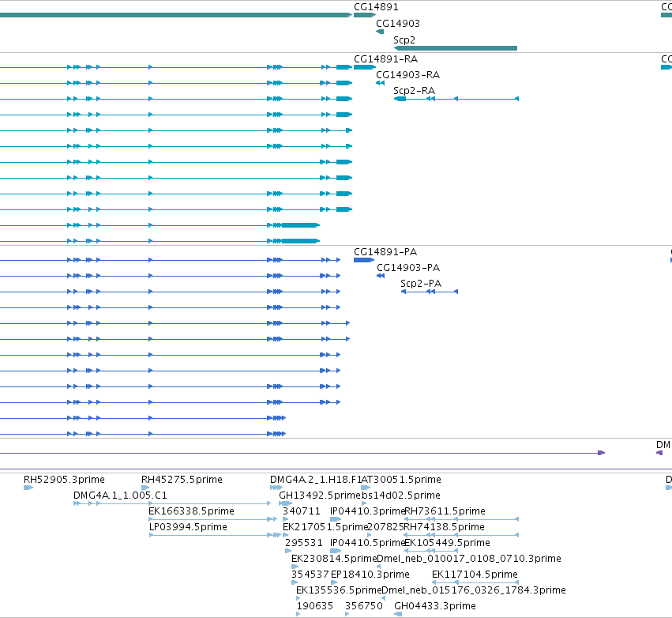The height and width of the screenshot is (618, 672).
Task: Select the EK105449.5prime EST label
Action: [x=447, y=543]
